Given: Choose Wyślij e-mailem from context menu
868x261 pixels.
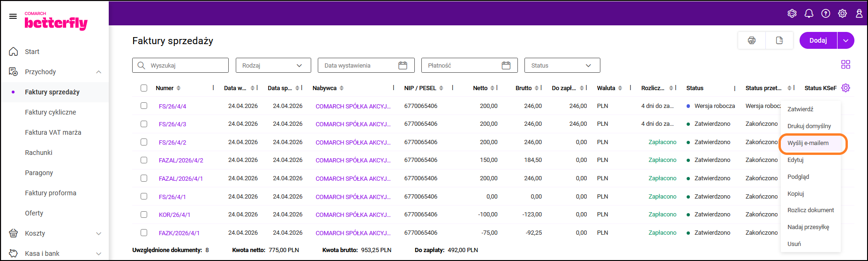Looking at the screenshot, I should (808, 143).
